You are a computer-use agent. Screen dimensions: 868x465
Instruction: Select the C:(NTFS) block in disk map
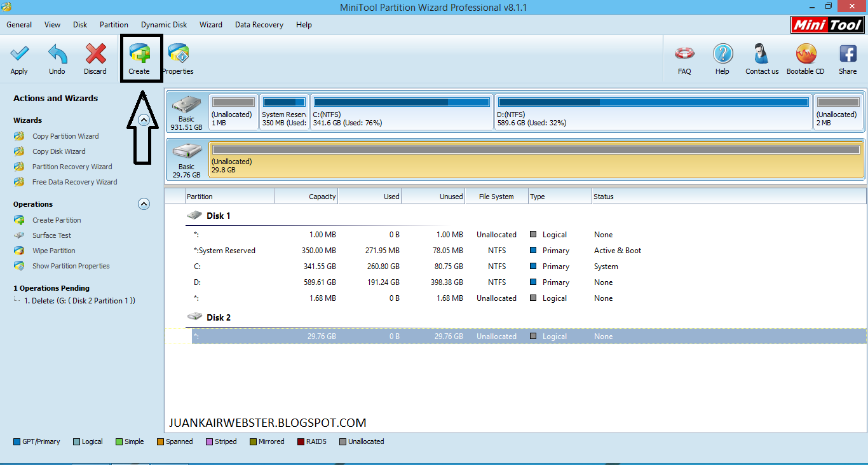402,113
